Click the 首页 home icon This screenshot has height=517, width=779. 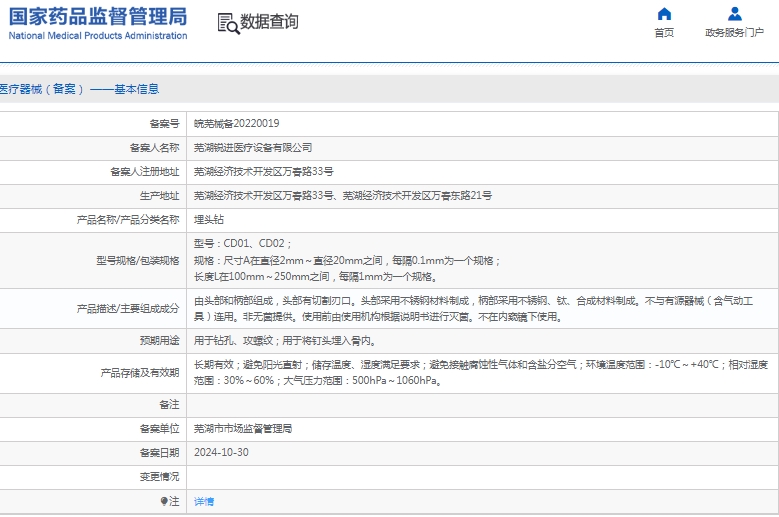pos(664,14)
